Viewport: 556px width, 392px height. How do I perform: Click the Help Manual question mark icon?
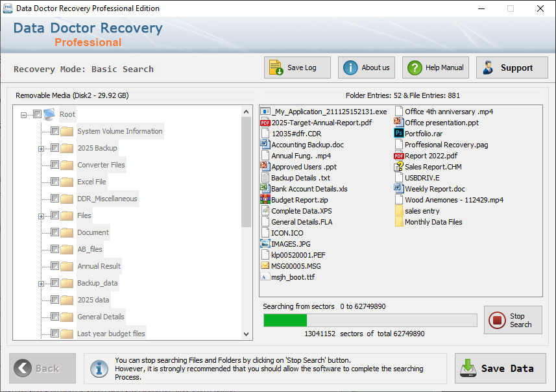(x=415, y=67)
